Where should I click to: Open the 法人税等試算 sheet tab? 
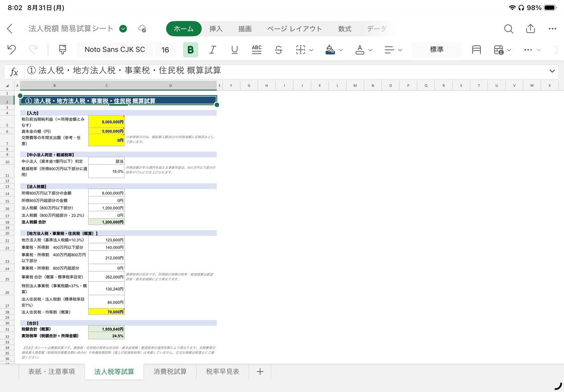(114, 372)
